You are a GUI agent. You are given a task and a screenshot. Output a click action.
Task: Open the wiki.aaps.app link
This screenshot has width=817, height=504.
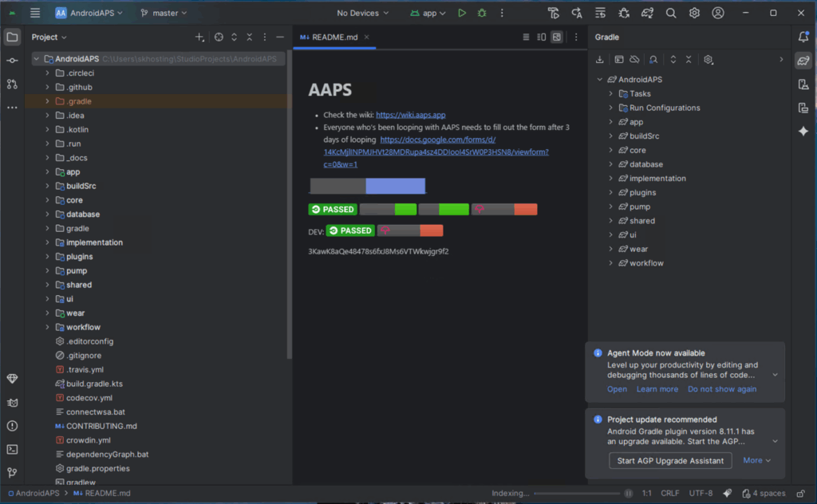pyautogui.click(x=410, y=115)
